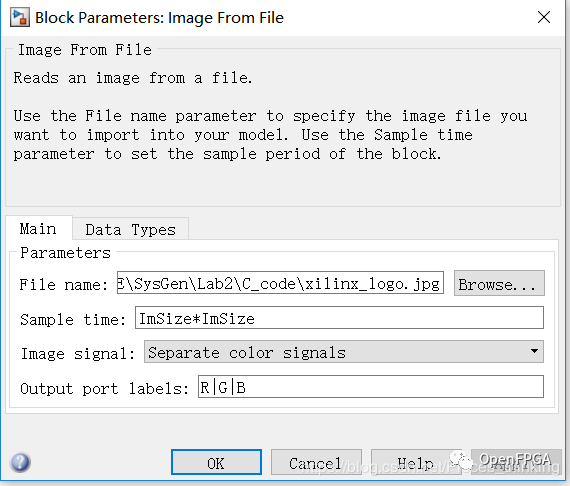This screenshot has height=486, width=570.
Task: Click into the Sample time ImSize*ImSize field
Action: click(339, 318)
